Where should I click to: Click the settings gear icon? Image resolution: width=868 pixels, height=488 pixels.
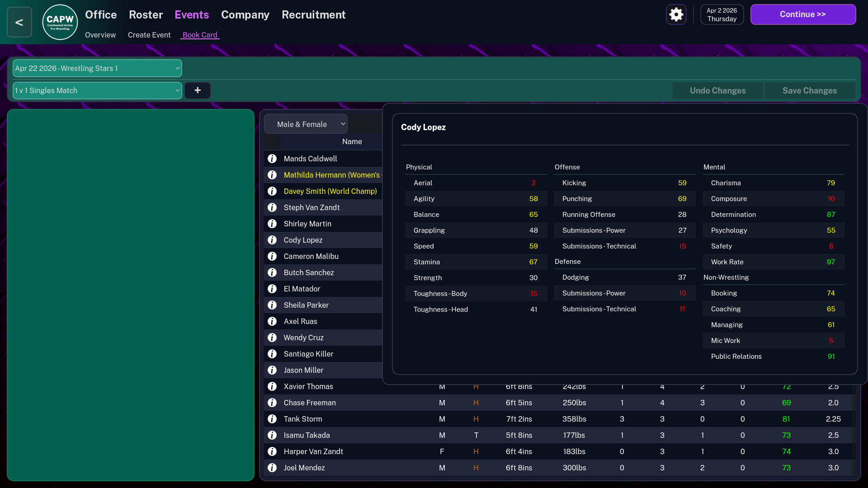[x=676, y=14]
